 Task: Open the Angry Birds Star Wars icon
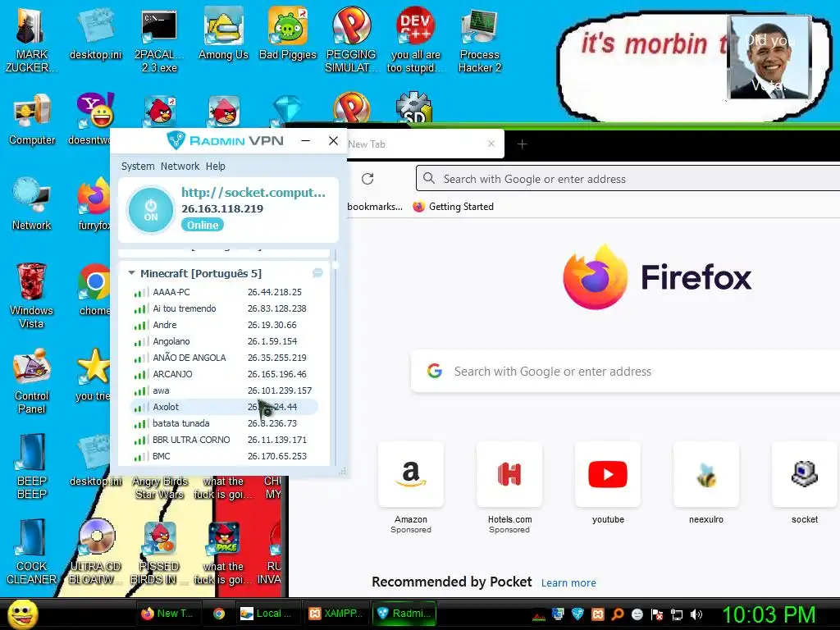(x=160, y=488)
